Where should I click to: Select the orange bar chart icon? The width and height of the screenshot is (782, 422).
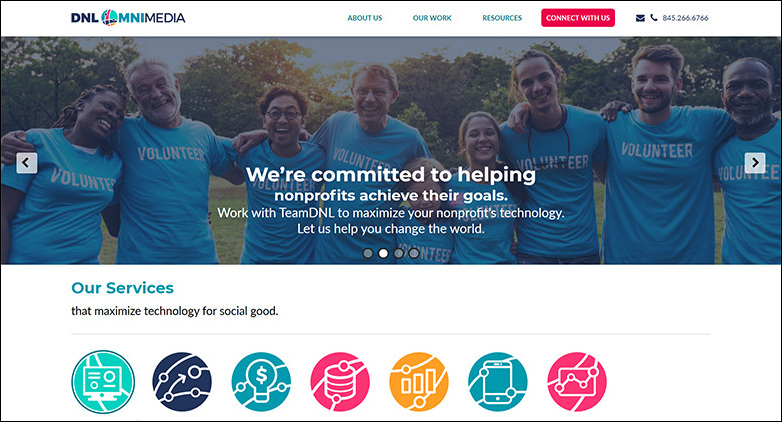tap(419, 382)
